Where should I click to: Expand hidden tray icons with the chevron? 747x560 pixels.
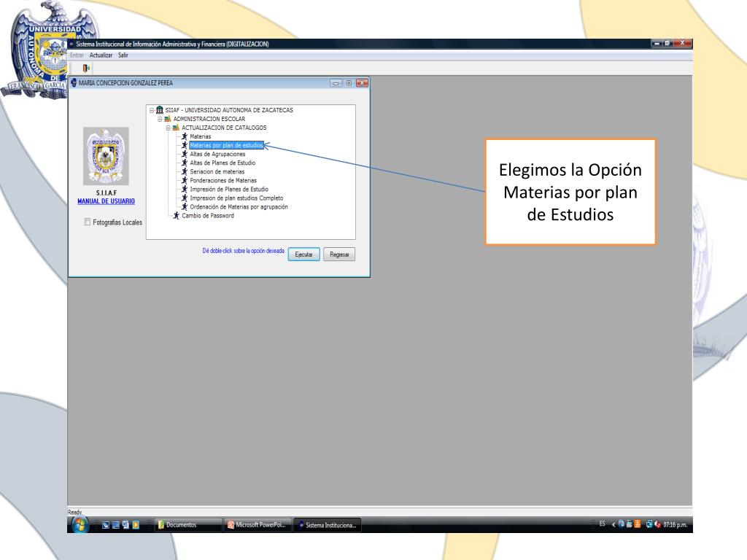614,524
